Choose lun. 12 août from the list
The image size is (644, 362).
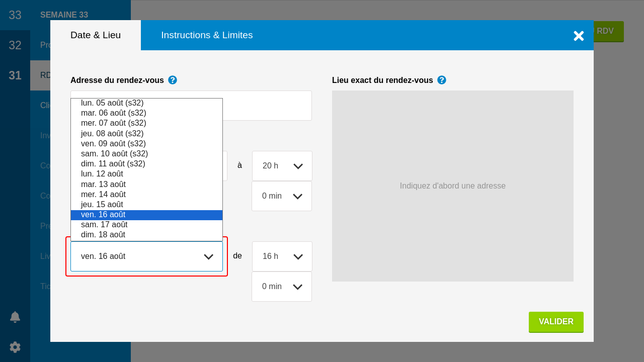click(x=102, y=174)
